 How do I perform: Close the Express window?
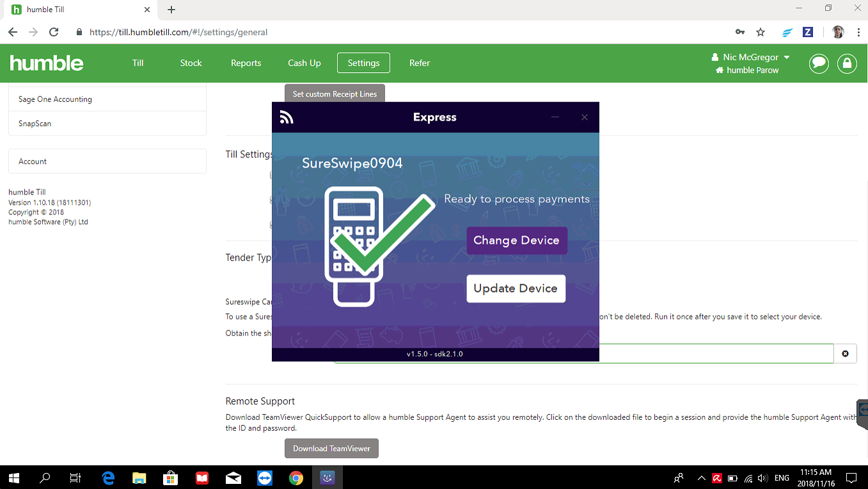point(584,117)
